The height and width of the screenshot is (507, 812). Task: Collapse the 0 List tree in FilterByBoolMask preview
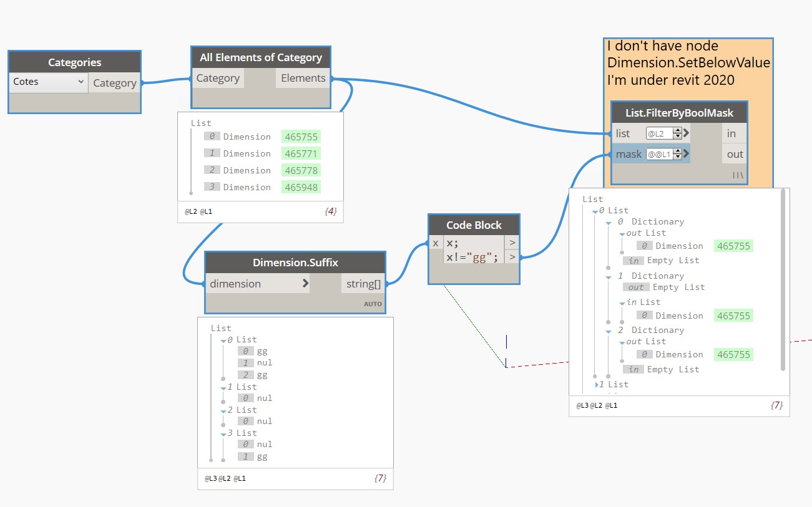[x=595, y=211]
